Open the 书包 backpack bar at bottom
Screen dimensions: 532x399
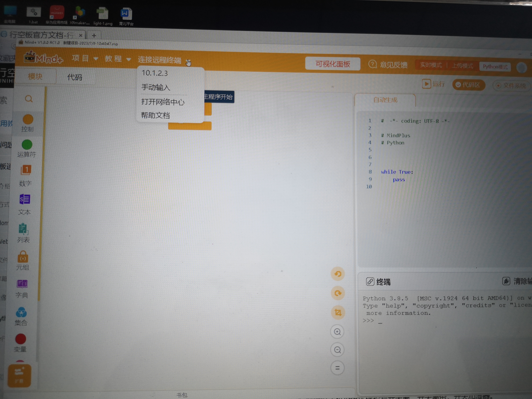click(182, 395)
